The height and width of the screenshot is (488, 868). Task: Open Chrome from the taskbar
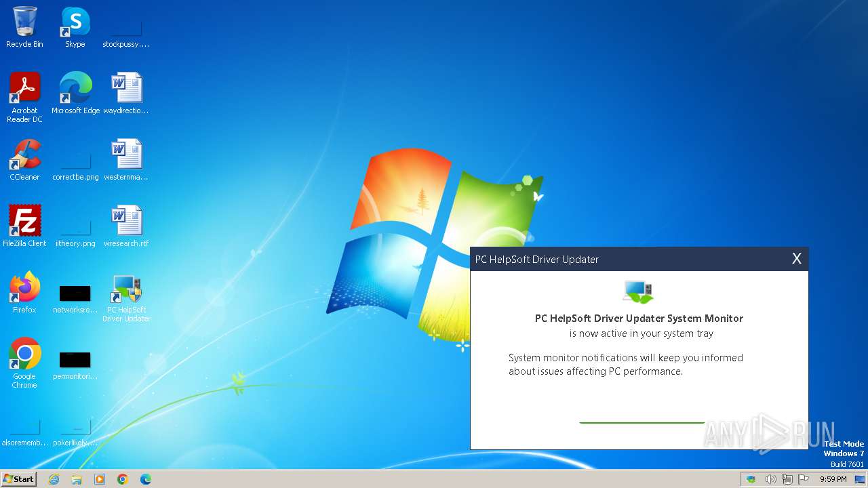coord(123,479)
